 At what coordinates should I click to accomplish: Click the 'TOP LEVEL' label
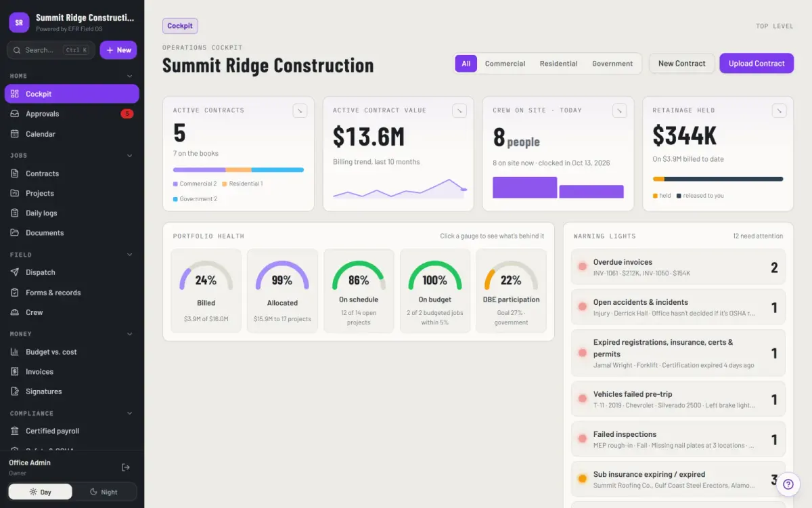click(775, 26)
